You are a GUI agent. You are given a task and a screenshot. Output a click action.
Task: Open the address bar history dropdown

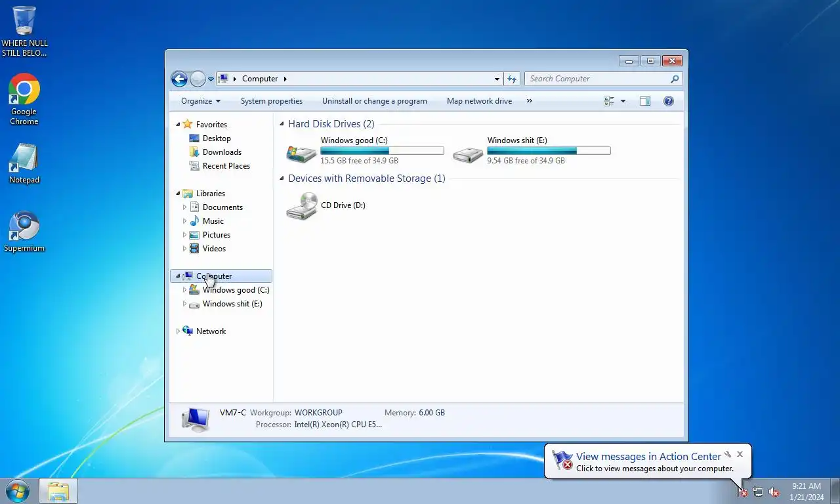[497, 79]
